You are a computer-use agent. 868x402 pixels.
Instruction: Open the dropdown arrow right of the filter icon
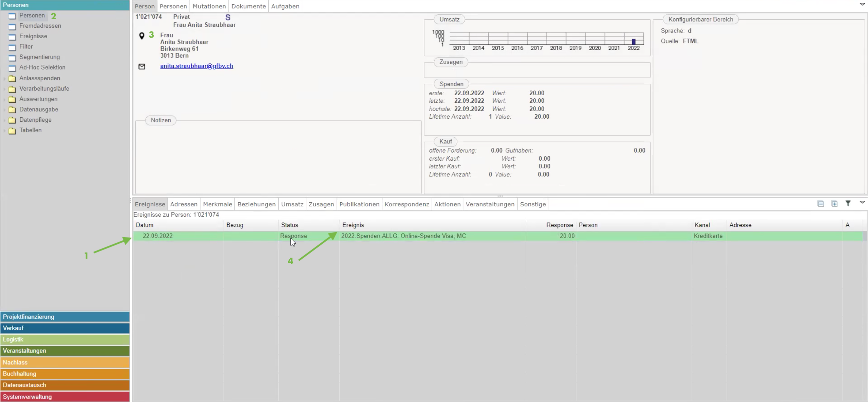[x=862, y=202]
